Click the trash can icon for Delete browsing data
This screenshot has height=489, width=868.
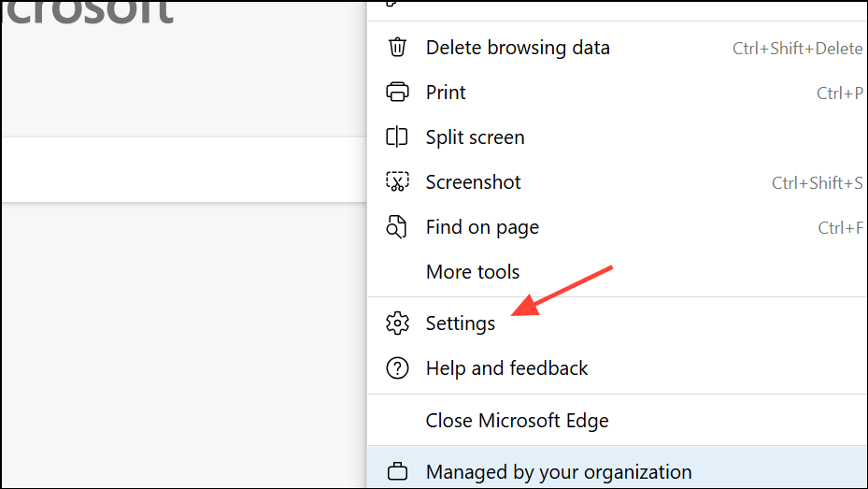click(397, 48)
